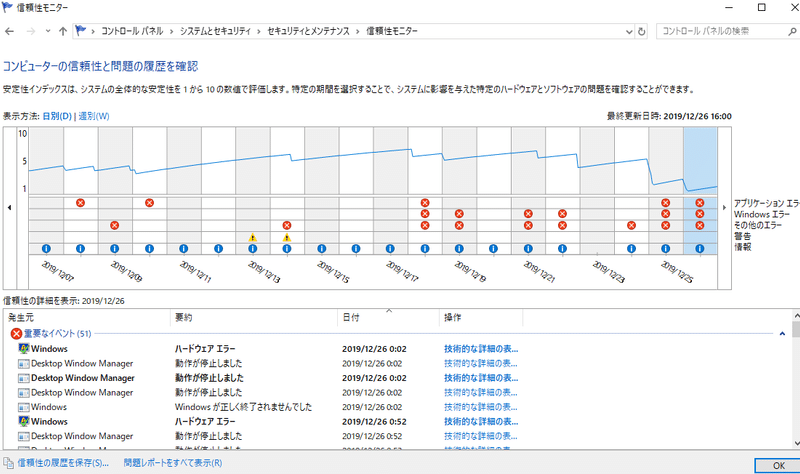Viewport: 800px width, 474px height.
Task: Switch the view to 日別(D)
Action: 57,116
